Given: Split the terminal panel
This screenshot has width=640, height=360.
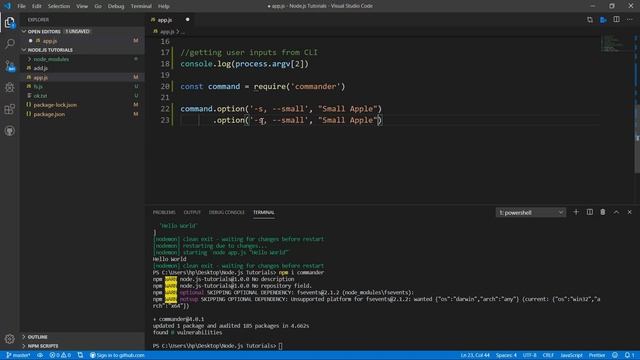Looking at the screenshot, I should (x=590, y=212).
